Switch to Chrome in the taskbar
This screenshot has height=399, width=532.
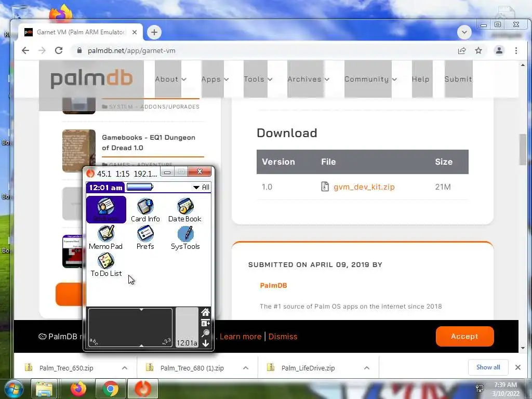[x=111, y=389]
